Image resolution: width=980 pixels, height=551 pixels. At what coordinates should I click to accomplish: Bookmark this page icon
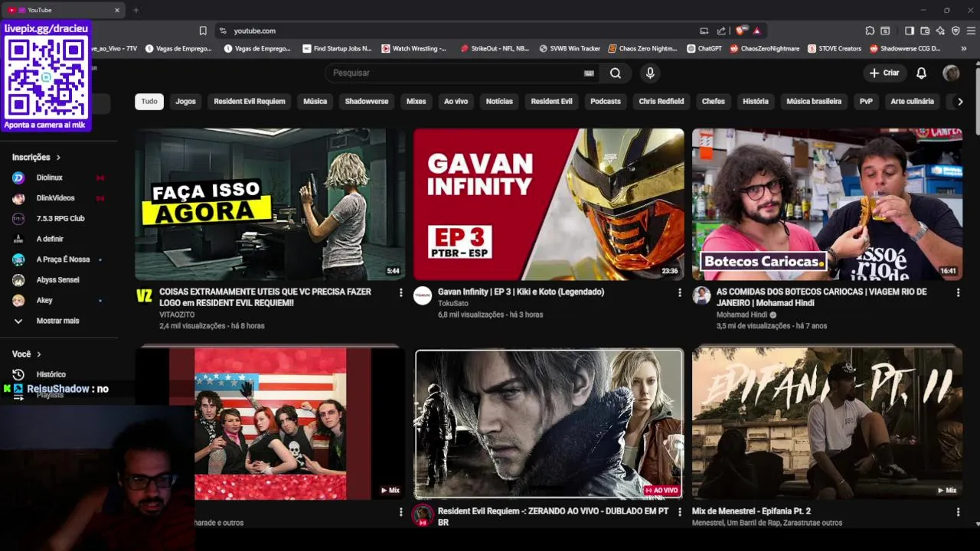pos(203,31)
